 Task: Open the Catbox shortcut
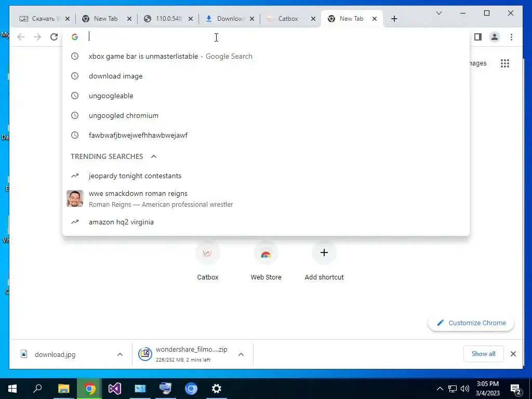[x=208, y=261]
